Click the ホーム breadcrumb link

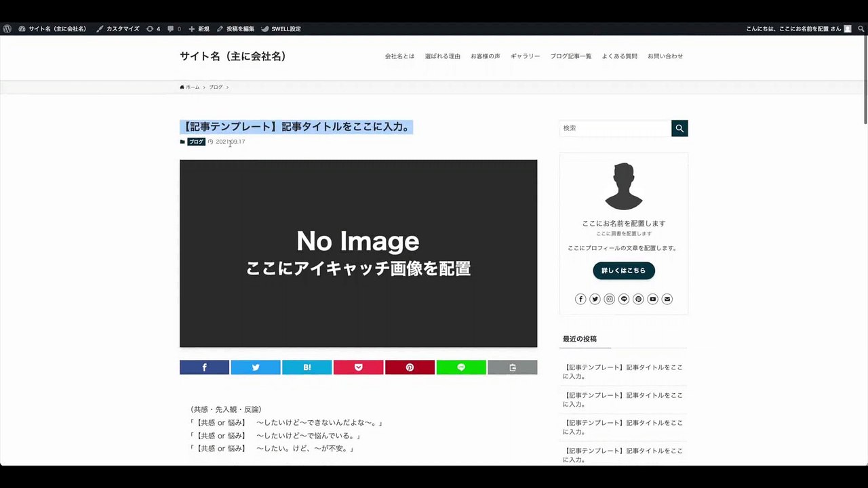190,87
